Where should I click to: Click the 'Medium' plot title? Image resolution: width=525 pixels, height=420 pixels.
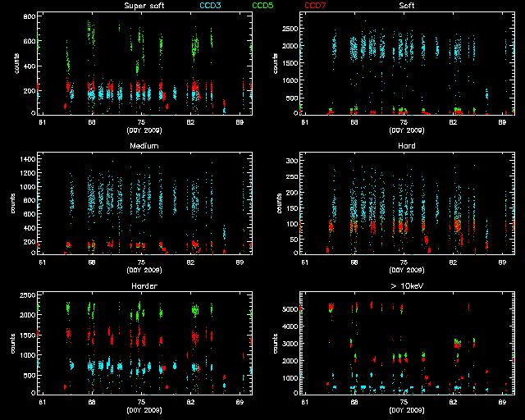point(144,146)
